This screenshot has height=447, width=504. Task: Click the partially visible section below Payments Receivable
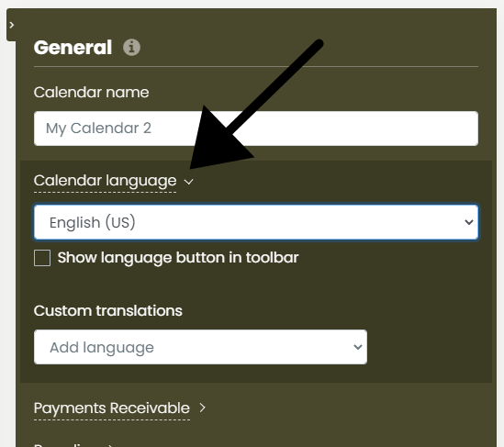click(x=74, y=445)
